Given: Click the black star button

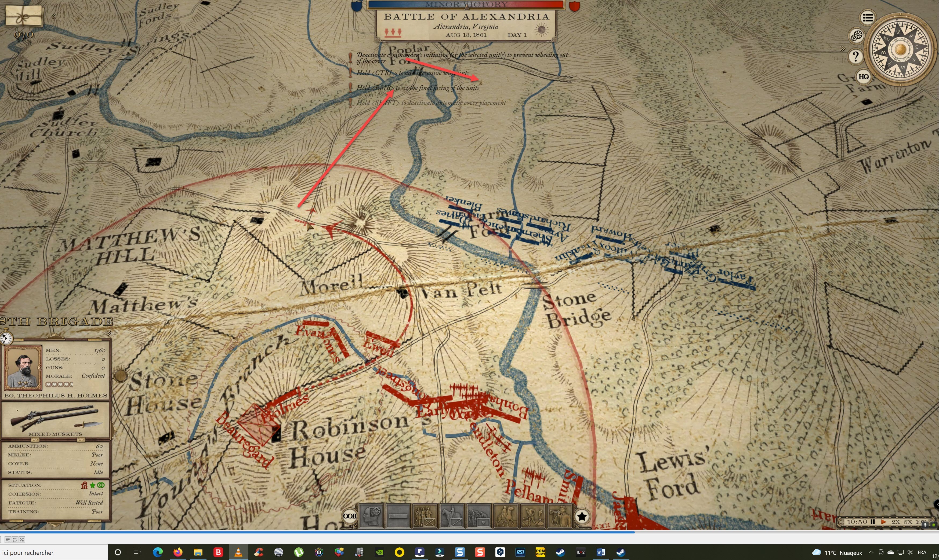Looking at the screenshot, I should (582, 516).
